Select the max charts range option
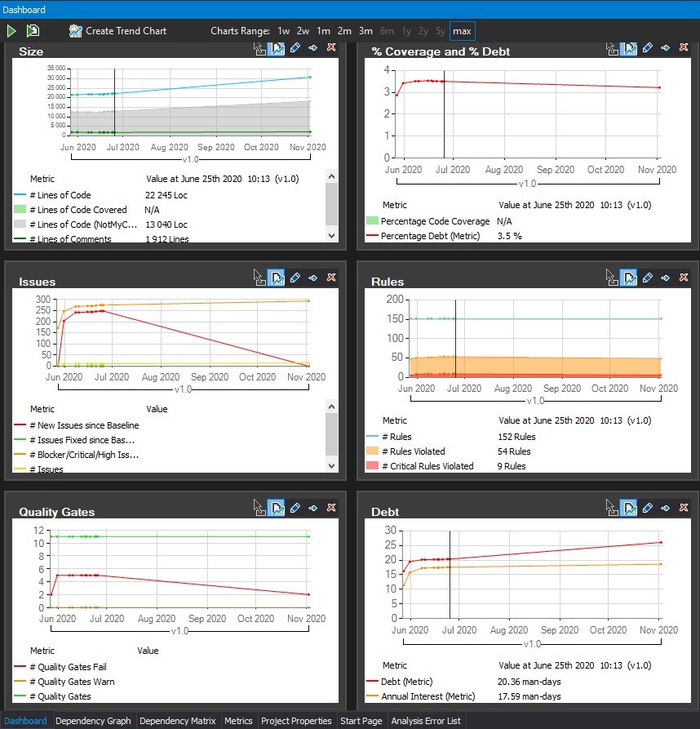Screen dimensions: 700x729 (x=462, y=30)
